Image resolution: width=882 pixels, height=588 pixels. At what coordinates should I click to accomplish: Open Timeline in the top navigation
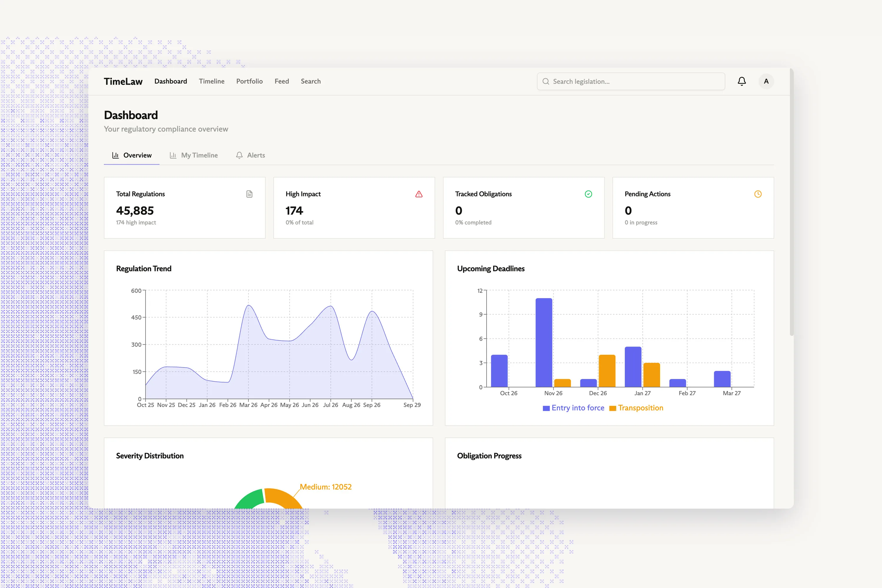tap(211, 81)
